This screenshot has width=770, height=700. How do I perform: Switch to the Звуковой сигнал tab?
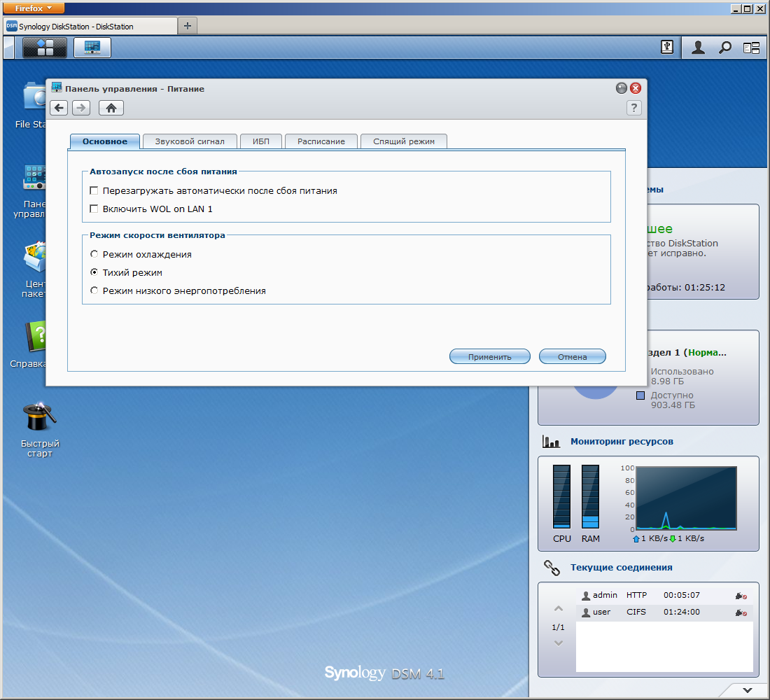[x=189, y=141]
